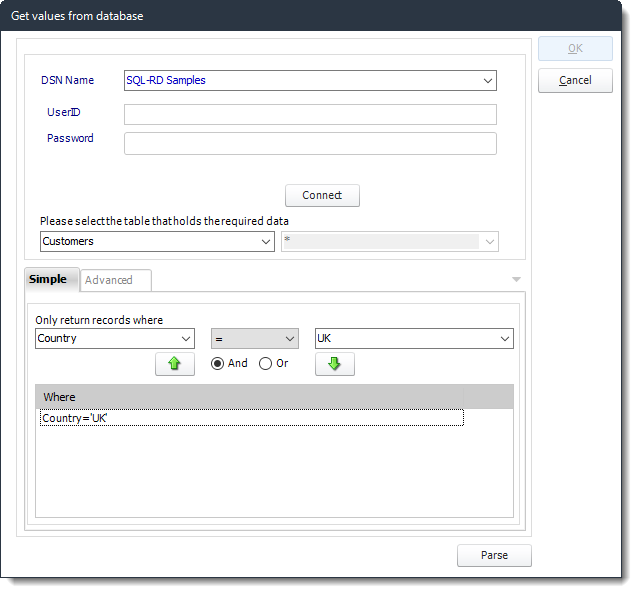Expand the tab overflow triangle
637x593 pixels.
click(516, 279)
